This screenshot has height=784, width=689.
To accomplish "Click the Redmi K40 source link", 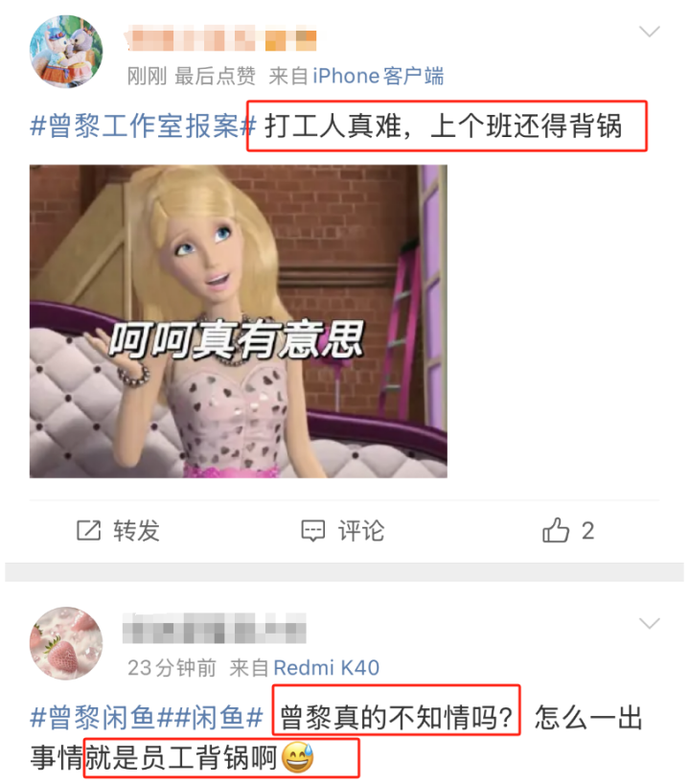I will coord(326,668).
